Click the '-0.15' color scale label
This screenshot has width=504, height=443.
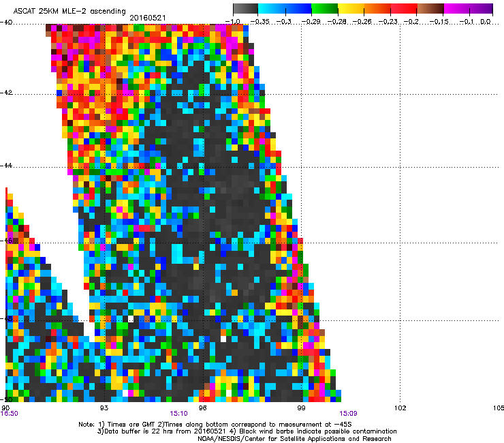[x=439, y=22]
